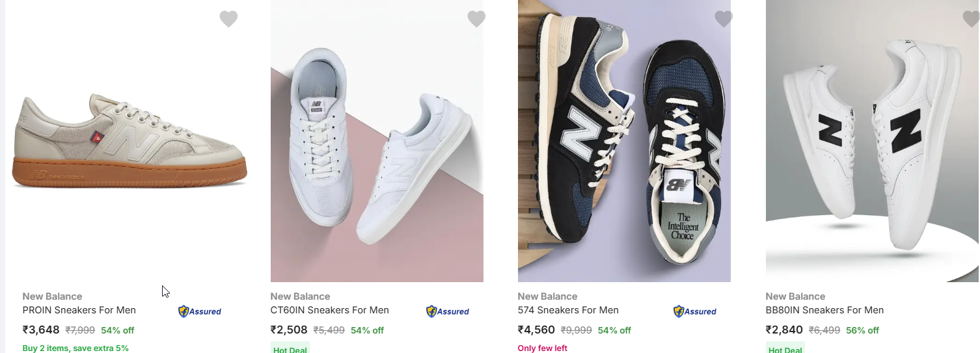This screenshot has height=353, width=980.
Task: Click Buy 2 items, save extra 5% offer
Action: tap(75, 348)
